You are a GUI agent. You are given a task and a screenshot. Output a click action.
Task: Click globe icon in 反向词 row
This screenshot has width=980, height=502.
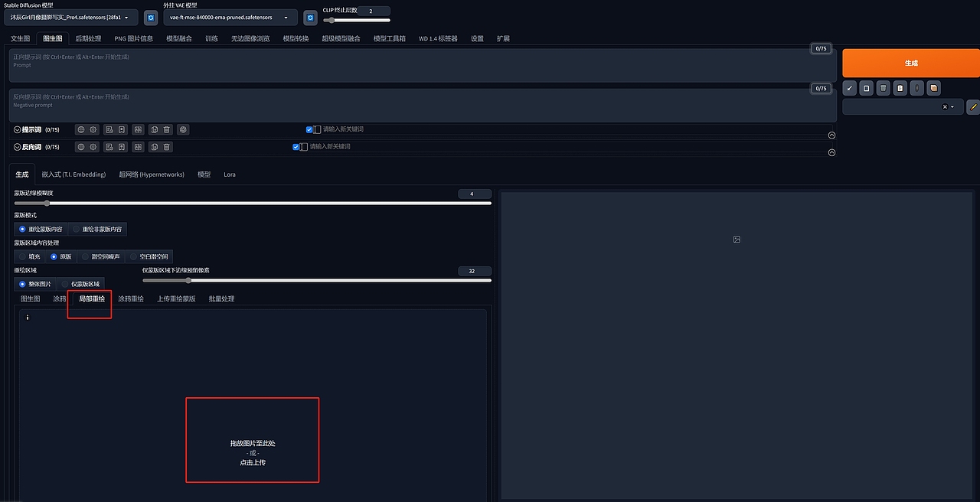click(x=80, y=147)
